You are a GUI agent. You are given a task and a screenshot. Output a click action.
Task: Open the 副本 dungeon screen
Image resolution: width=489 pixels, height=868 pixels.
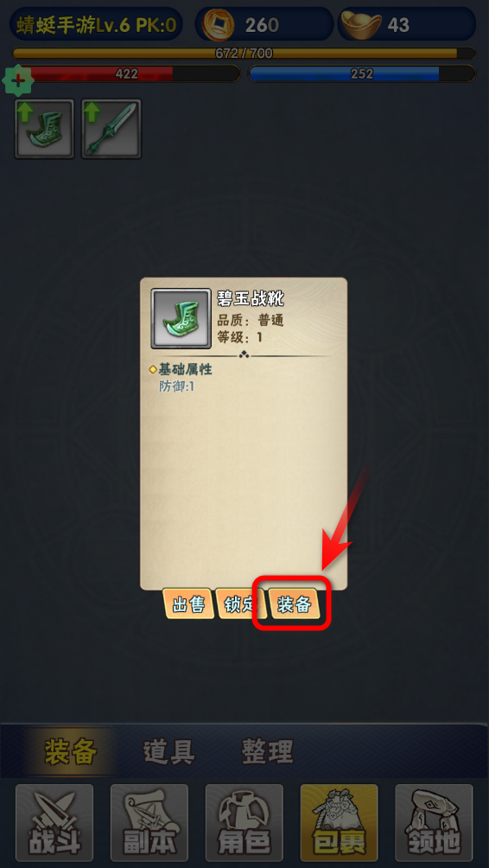click(149, 821)
